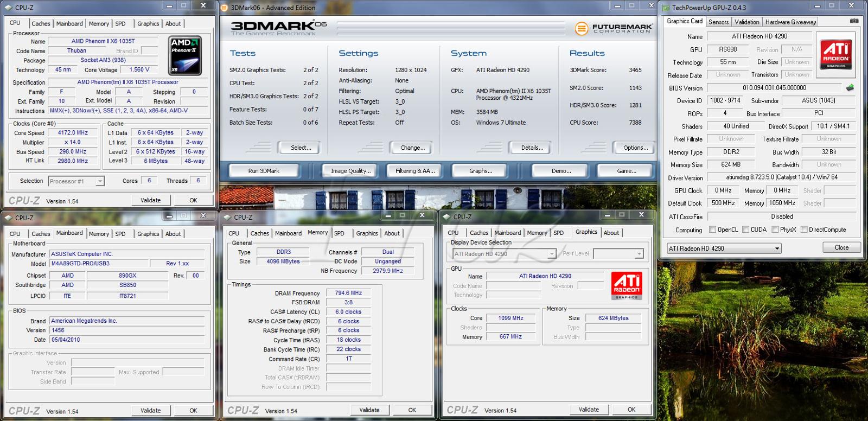Click the ATI Radeon logo in CPU-Z Graphics window

pyautogui.click(x=627, y=285)
